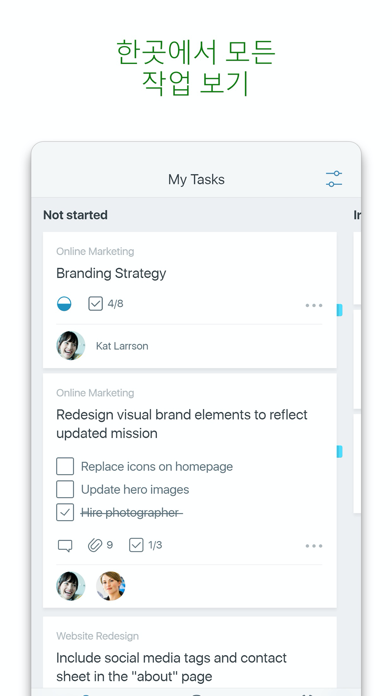The image size is (392, 696).
Task: Click the Online Marketing label on the Redesign card
Action: [x=95, y=393]
